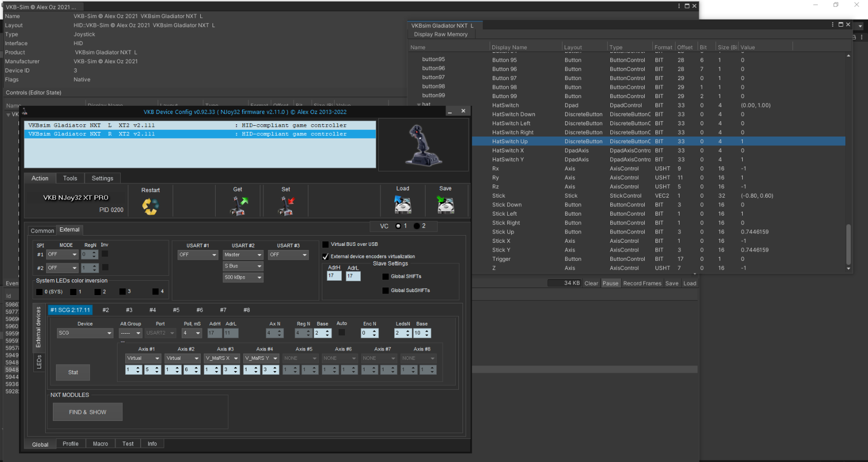Select VC radio option 1

[x=398, y=226]
